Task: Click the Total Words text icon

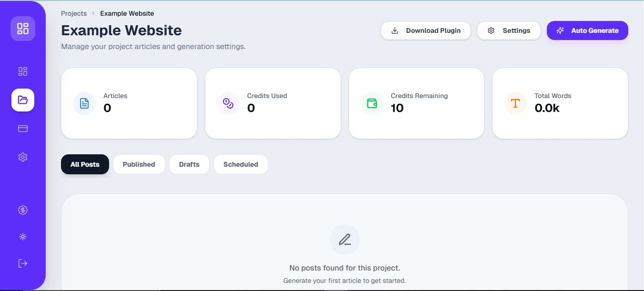Action: tap(515, 103)
